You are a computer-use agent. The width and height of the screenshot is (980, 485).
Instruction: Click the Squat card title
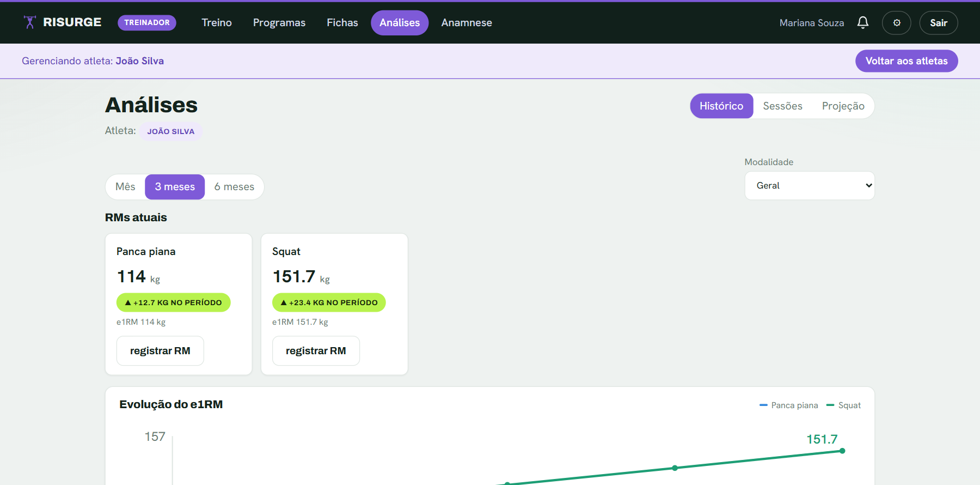point(286,252)
